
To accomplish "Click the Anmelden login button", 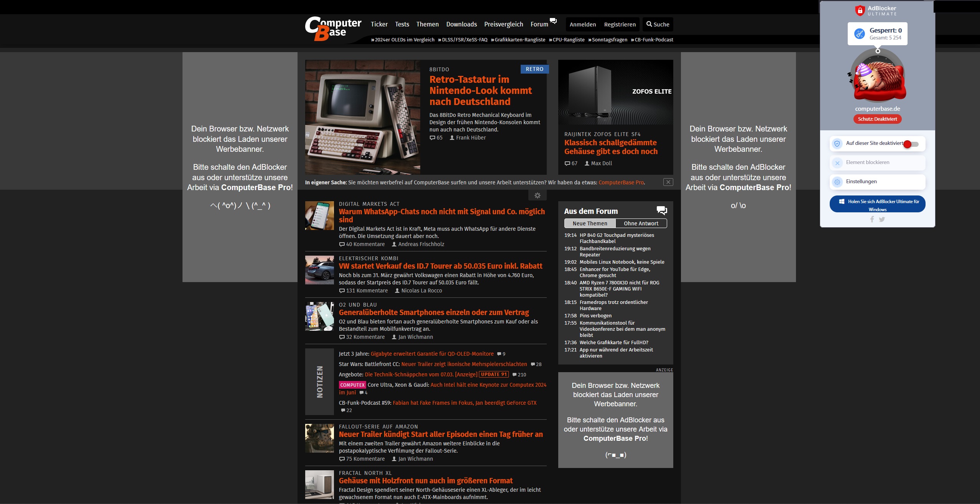I will 582,25.
